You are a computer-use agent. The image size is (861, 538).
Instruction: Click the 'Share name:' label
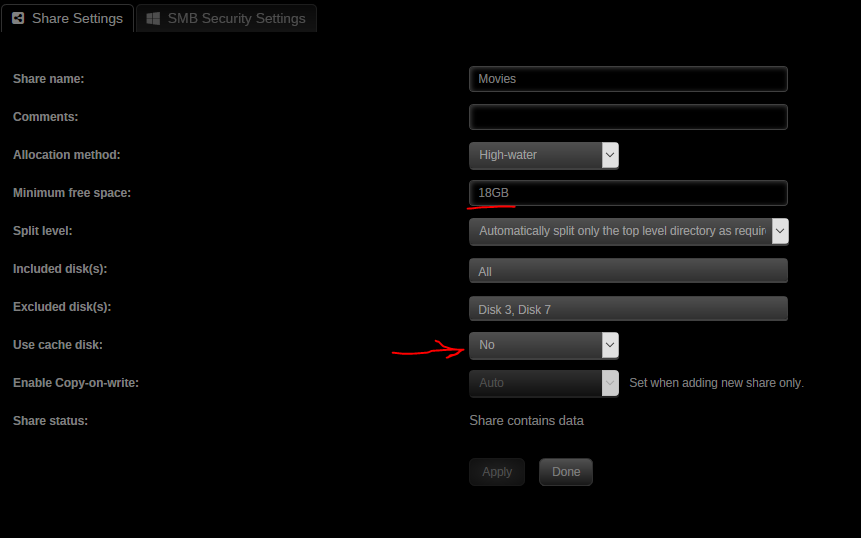48,79
